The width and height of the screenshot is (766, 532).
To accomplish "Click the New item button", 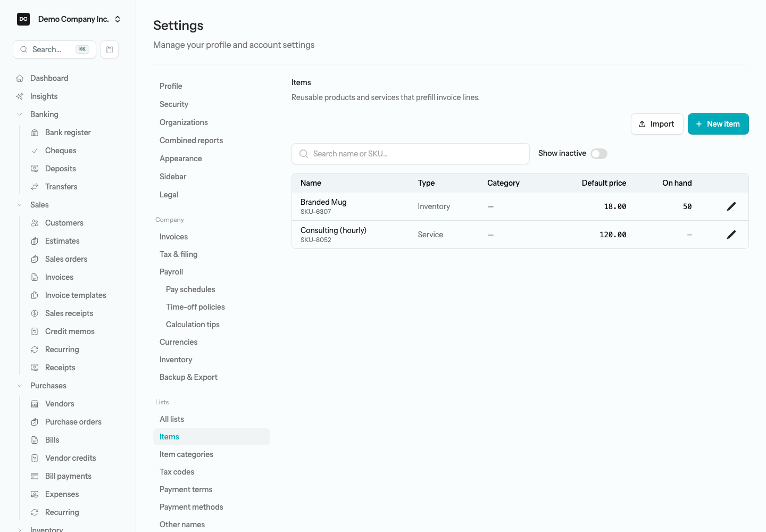I will [718, 124].
